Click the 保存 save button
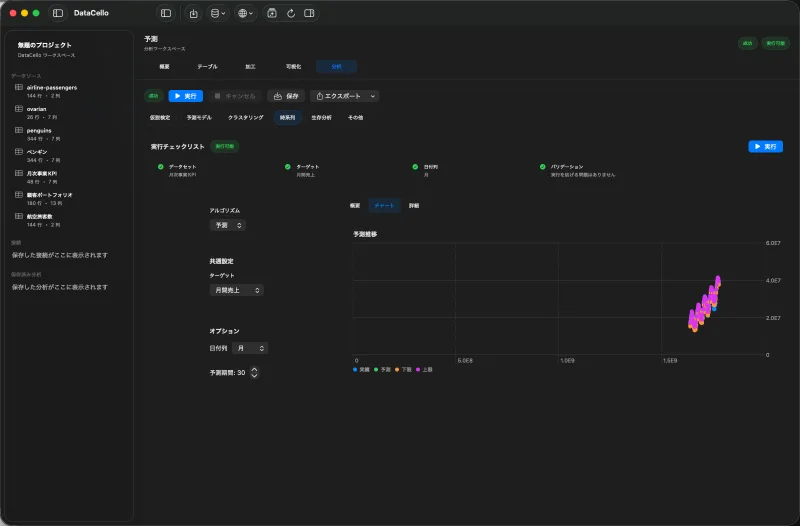 pos(286,96)
